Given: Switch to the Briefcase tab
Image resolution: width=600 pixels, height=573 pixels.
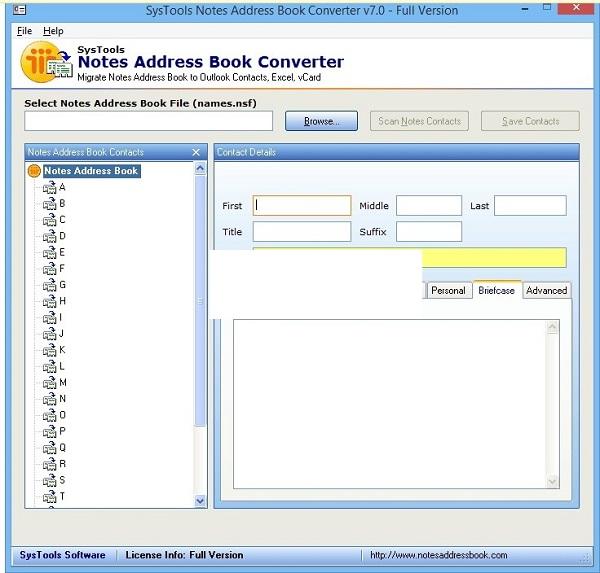Looking at the screenshot, I should point(497,290).
